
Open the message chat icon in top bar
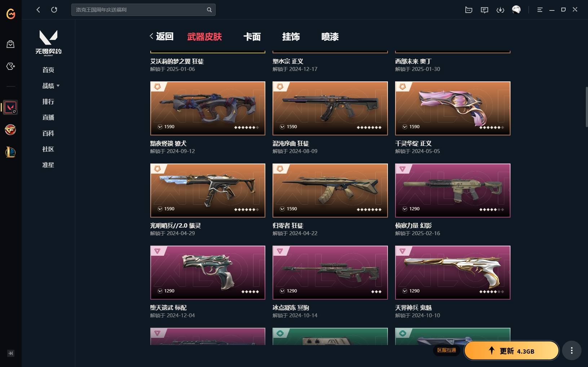pos(484,10)
